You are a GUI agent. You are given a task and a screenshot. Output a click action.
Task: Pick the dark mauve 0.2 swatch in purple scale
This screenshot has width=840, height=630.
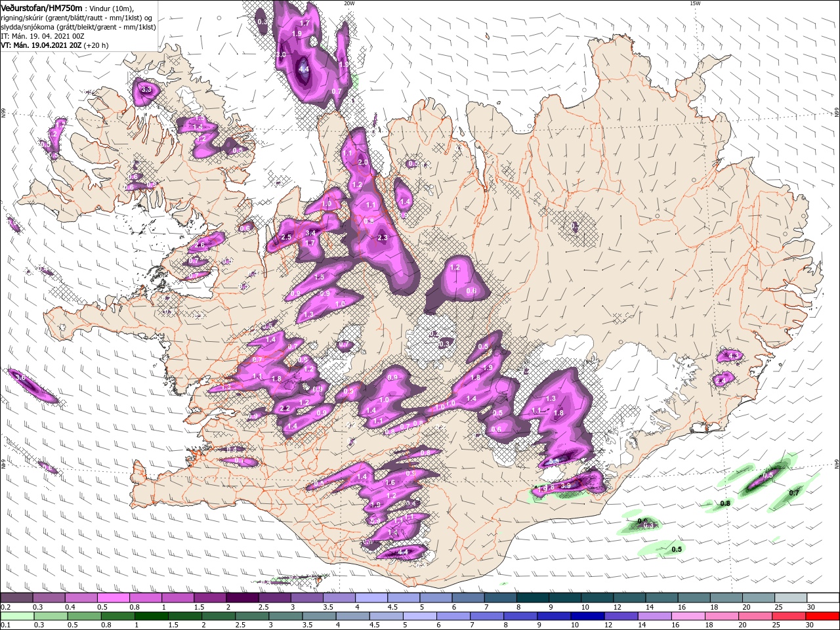click(x=16, y=598)
